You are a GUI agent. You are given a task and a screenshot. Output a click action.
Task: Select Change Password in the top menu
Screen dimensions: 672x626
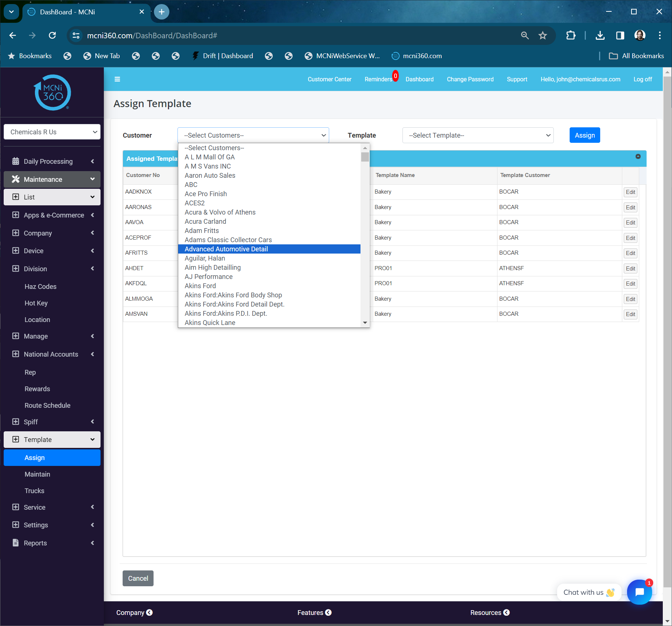point(470,79)
